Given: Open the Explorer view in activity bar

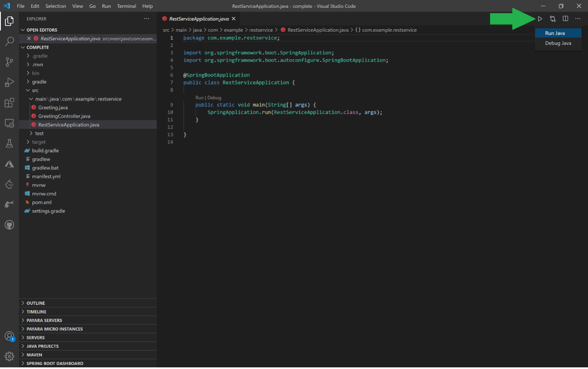Looking at the screenshot, I should click(x=9, y=21).
